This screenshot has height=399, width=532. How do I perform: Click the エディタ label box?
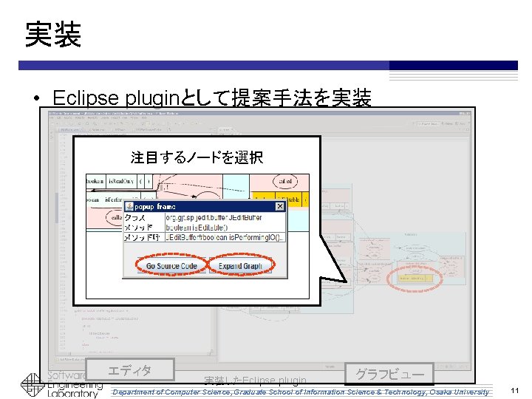pyautogui.click(x=129, y=370)
